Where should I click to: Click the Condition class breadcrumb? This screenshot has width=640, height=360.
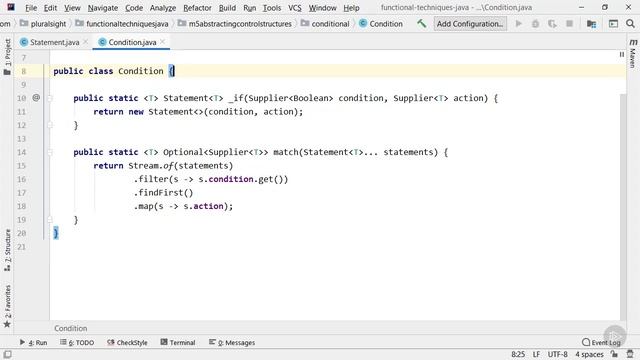tap(381, 24)
